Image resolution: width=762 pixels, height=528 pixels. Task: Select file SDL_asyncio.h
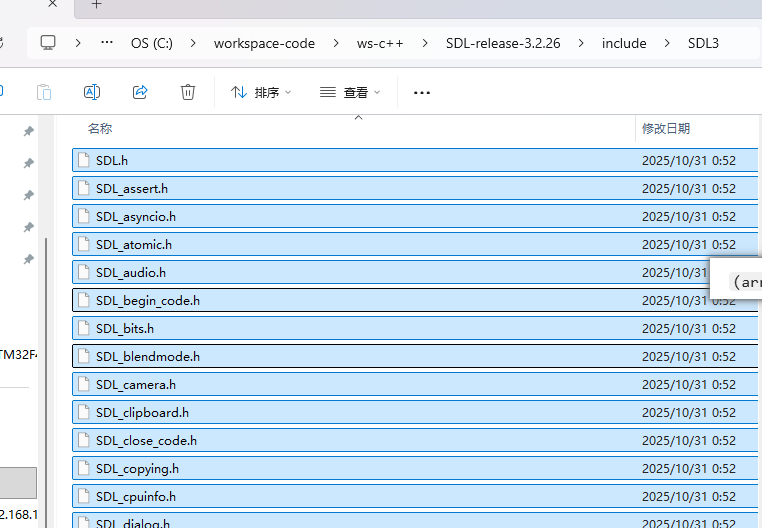coord(415,216)
